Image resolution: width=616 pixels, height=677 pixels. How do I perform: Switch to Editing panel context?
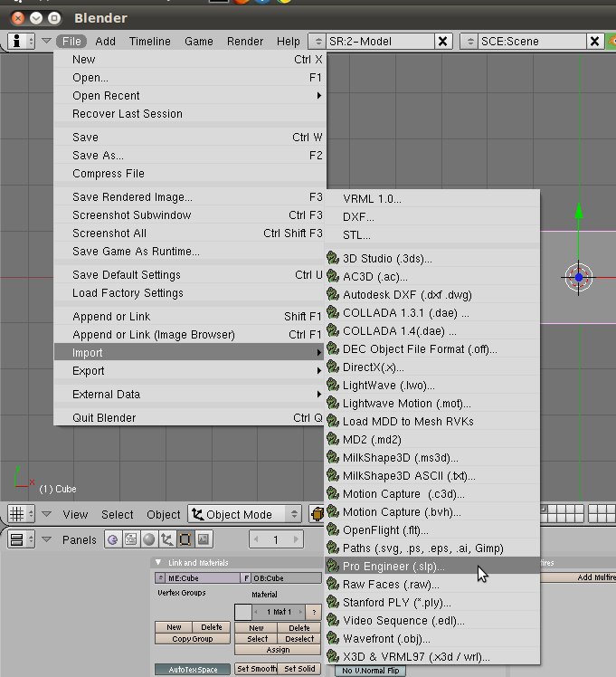click(x=185, y=539)
